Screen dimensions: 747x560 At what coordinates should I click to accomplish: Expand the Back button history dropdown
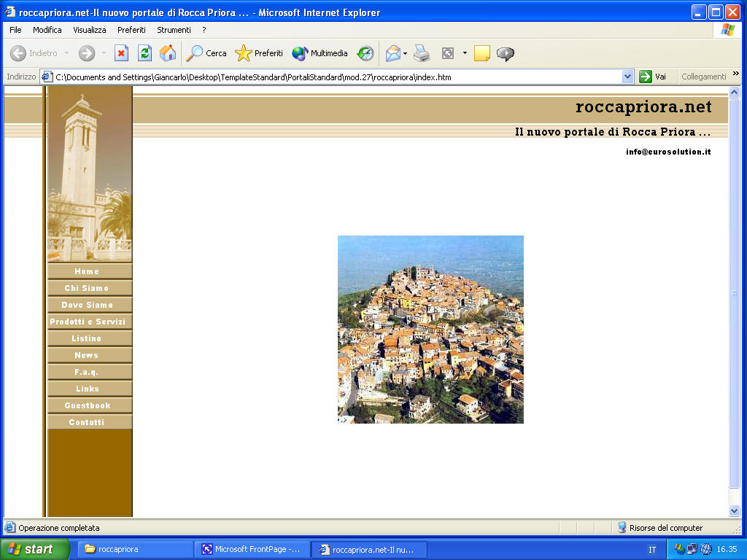(66, 53)
